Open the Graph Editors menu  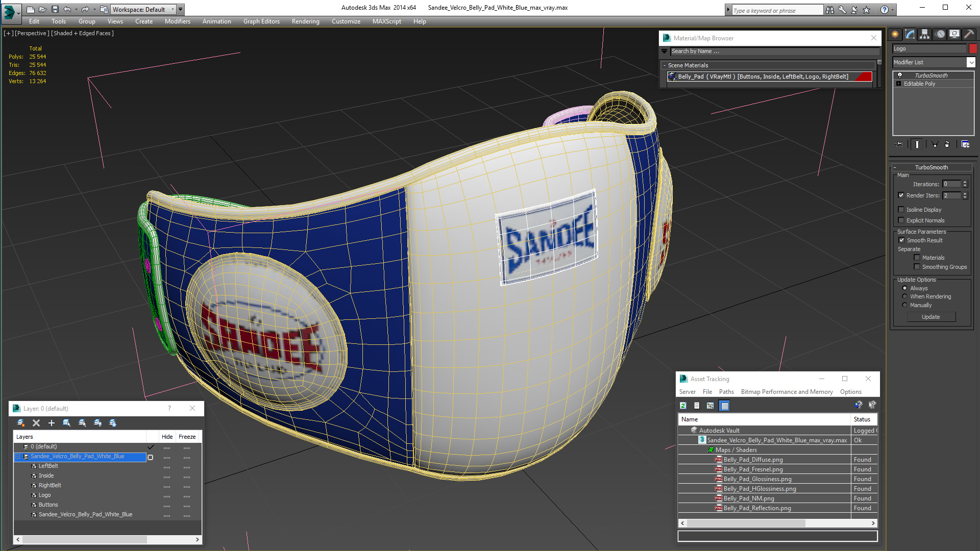point(261,21)
